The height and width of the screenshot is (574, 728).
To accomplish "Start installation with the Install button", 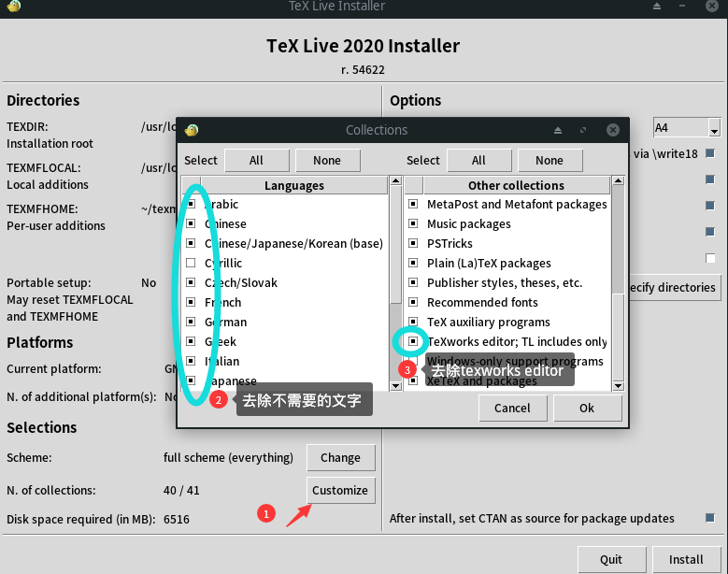I will click(686, 559).
